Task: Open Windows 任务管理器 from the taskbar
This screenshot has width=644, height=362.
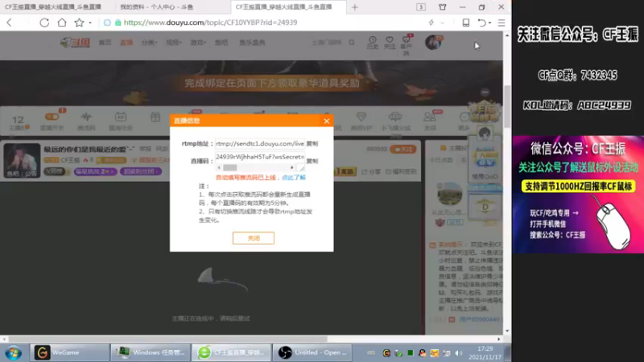Action: [150, 352]
